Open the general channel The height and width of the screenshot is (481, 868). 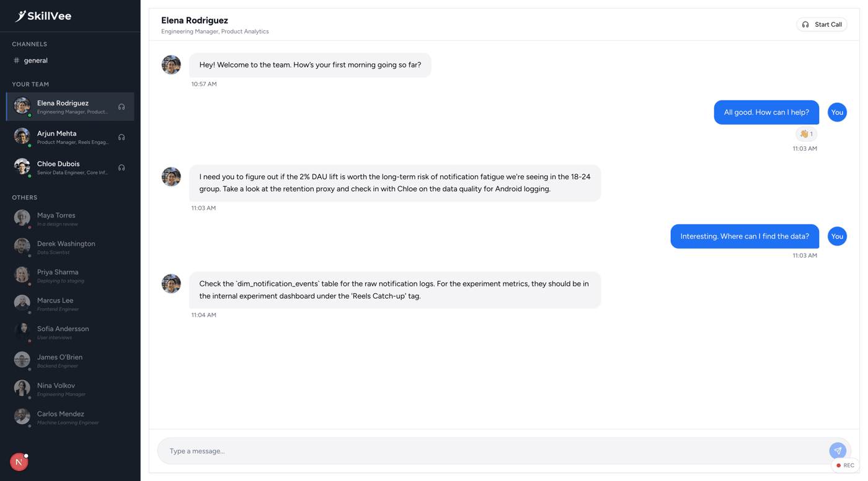70,60
